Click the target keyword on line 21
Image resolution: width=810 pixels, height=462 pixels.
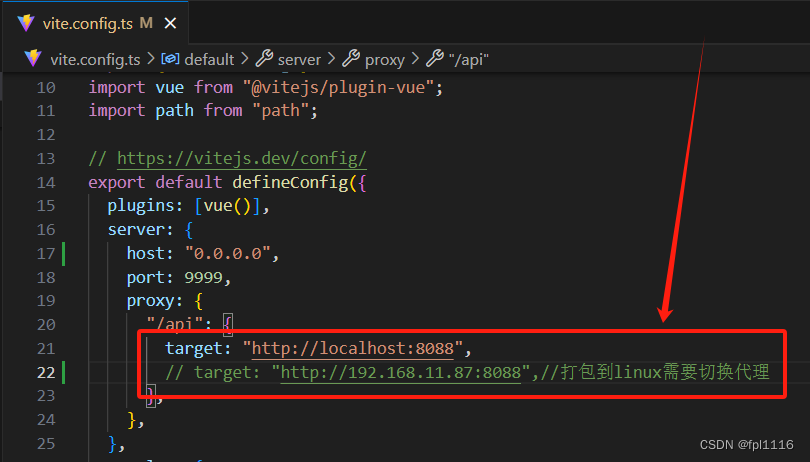pyautogui.click(x=193, y=348)
